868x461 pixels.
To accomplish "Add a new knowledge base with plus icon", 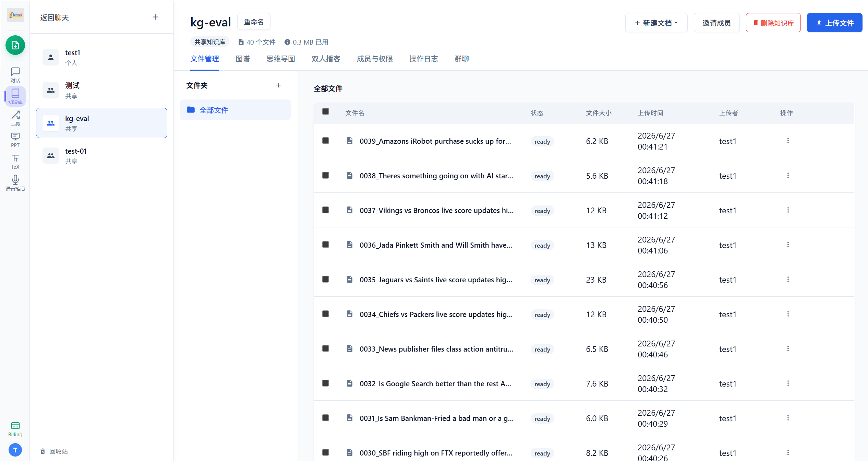I will click(x=155, y=17).
